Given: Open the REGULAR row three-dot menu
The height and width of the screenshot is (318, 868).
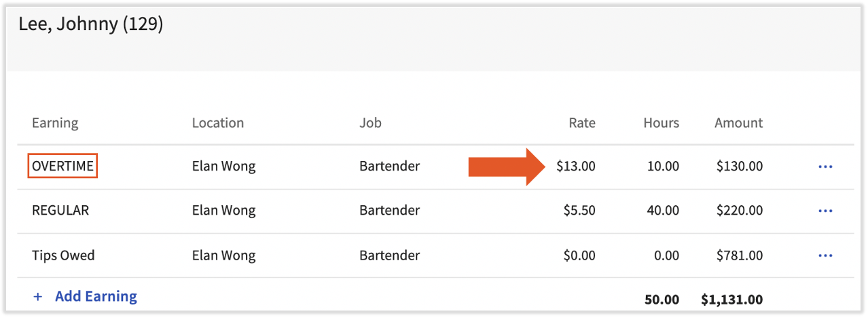Looking at the screenshot, I should tap(825, 211).
